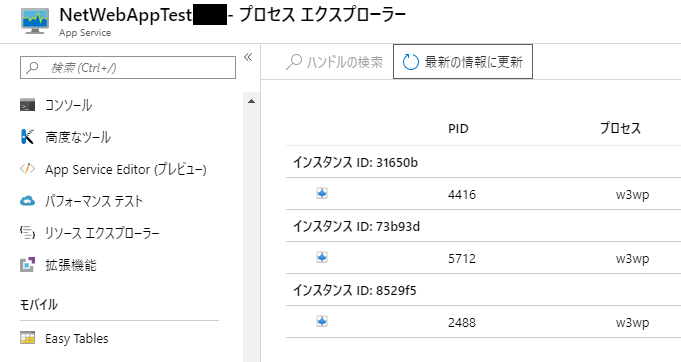The width and height of the screenshot is (681, 362).
Task: Expand process row for PID 2488
Action: click(322, 322)
